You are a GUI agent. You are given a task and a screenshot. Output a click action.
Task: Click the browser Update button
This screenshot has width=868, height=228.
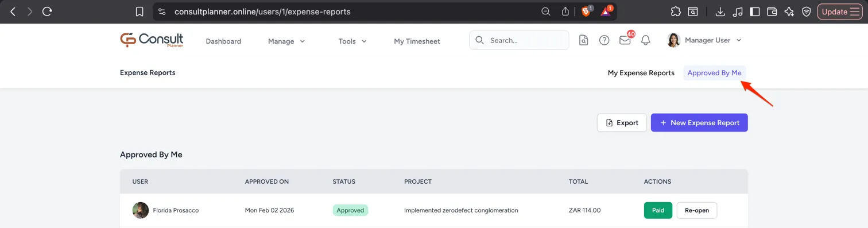[840, 11]
